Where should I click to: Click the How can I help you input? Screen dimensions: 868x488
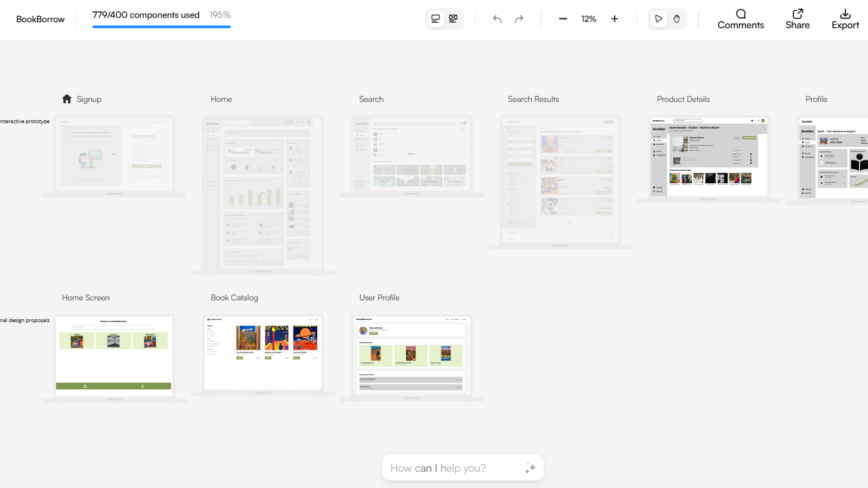point(463,467)
